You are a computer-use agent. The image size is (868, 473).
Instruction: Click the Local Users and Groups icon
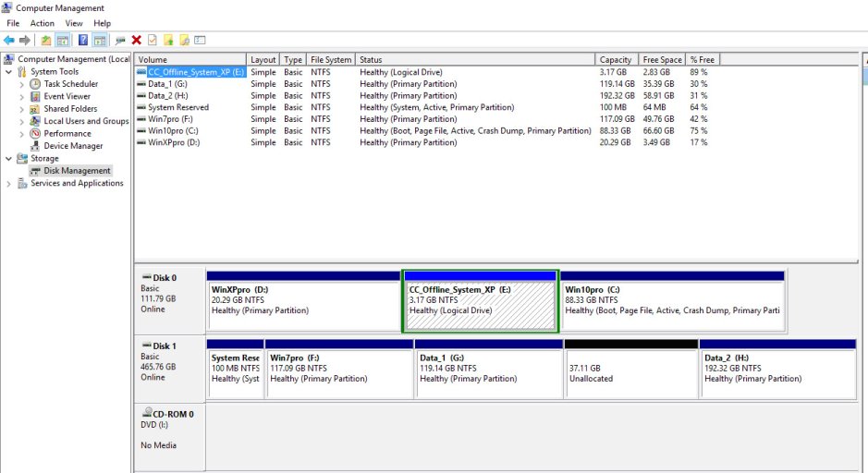[x=35, y=121]
